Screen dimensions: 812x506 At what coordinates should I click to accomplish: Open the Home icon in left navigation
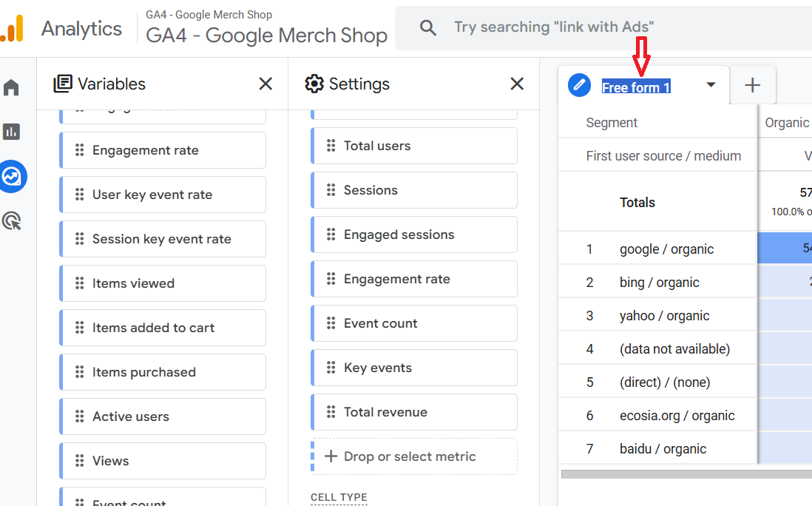point(11,89)
